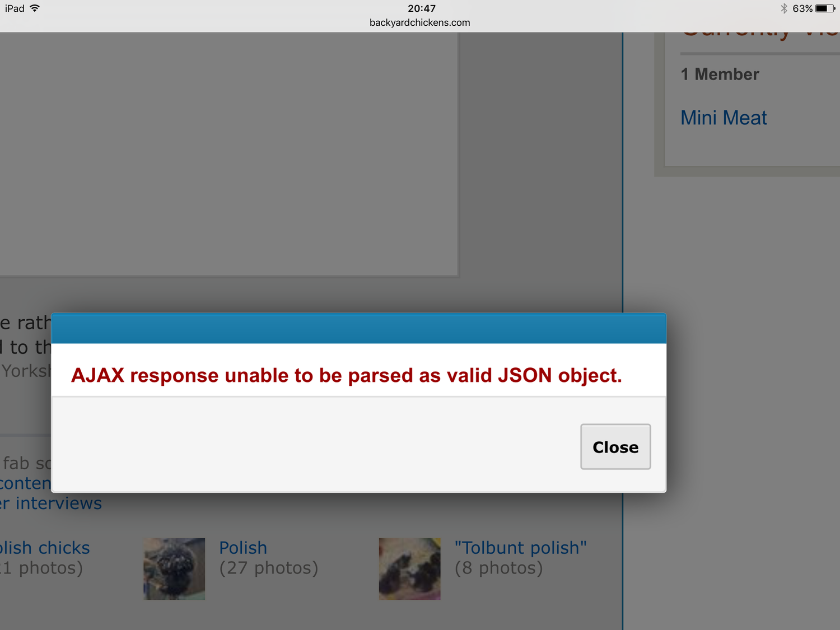
Task: Open the polish chicks album link
Action: tap(45, 547)
